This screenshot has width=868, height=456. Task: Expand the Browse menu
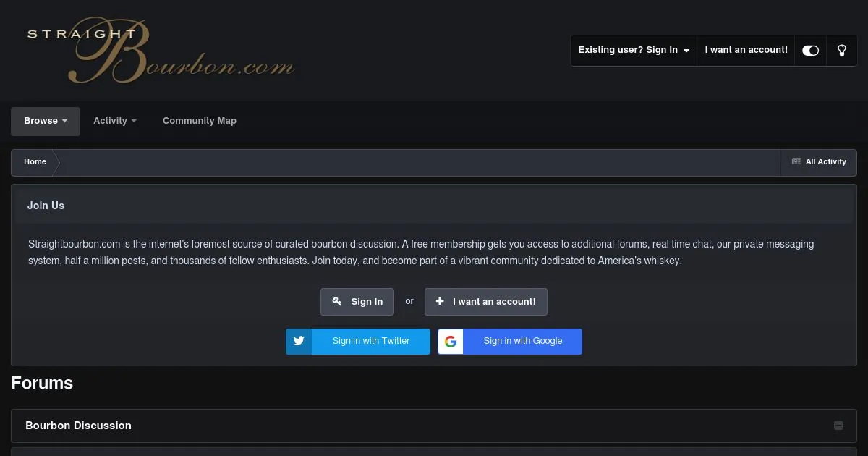pos(46,122)
